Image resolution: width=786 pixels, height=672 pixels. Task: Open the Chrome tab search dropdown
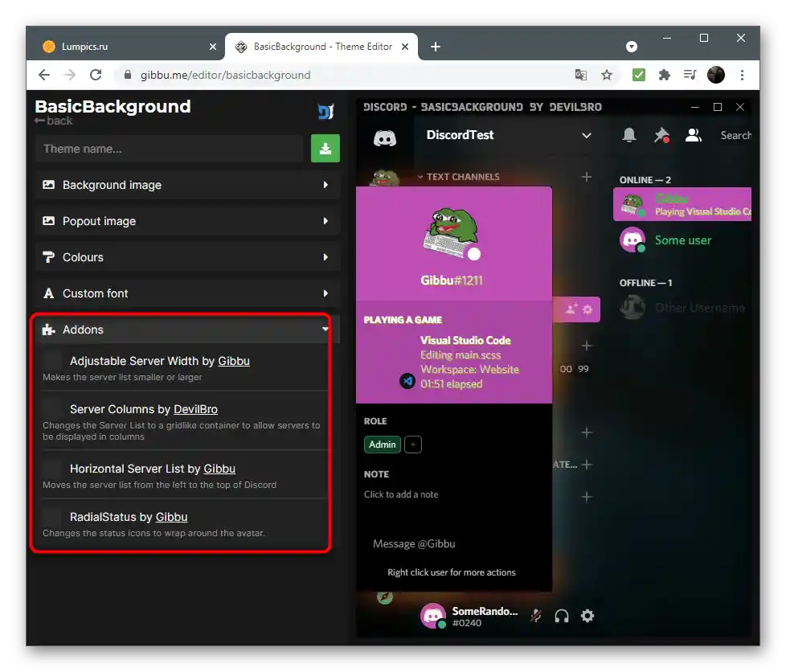point(632,47)
